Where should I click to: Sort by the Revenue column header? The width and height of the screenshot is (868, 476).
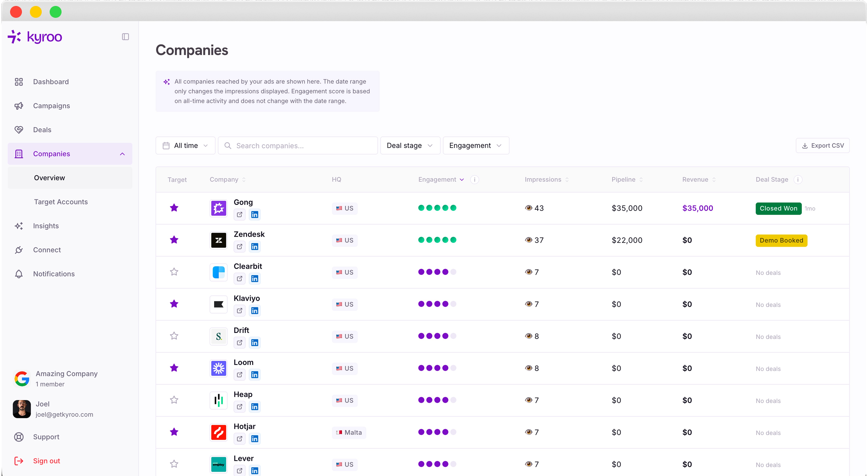(699, 180)
